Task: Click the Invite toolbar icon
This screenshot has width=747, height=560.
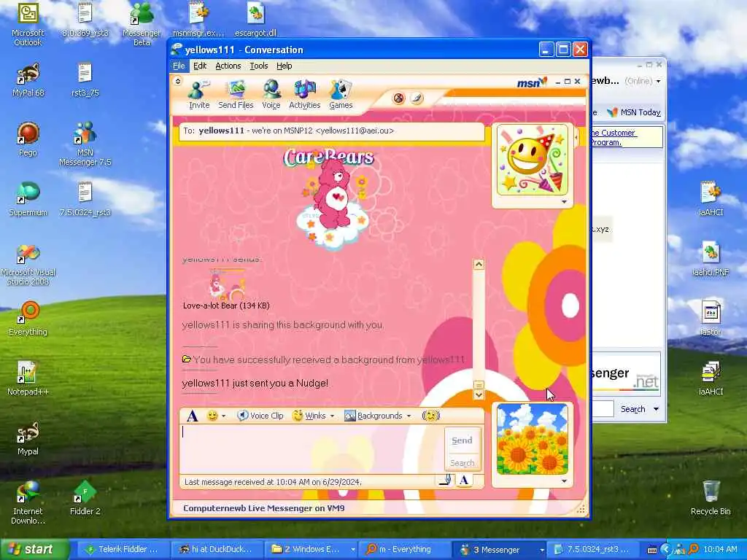Action: coord(198,95)
